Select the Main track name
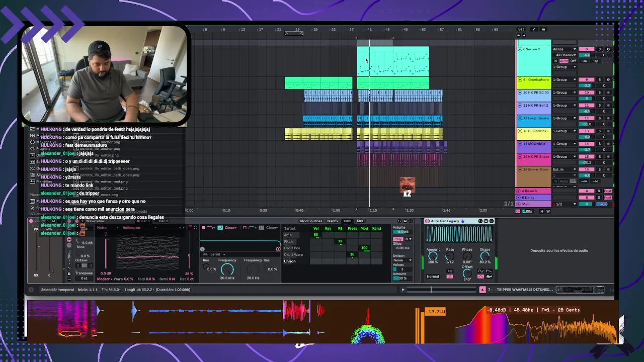The width and height of the screenshot is (644, 362). click(526, 204)
